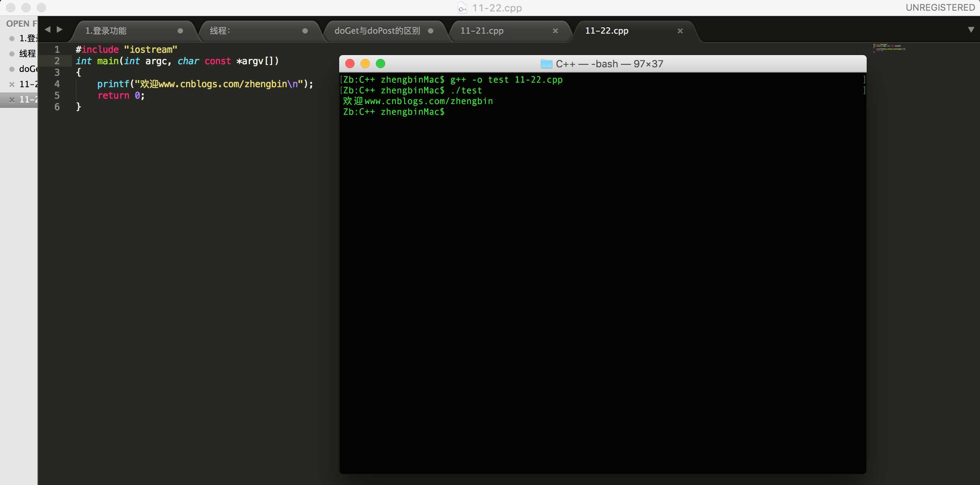Click last Terminal prompt line

pyautogui.click(x=394, y=112)
